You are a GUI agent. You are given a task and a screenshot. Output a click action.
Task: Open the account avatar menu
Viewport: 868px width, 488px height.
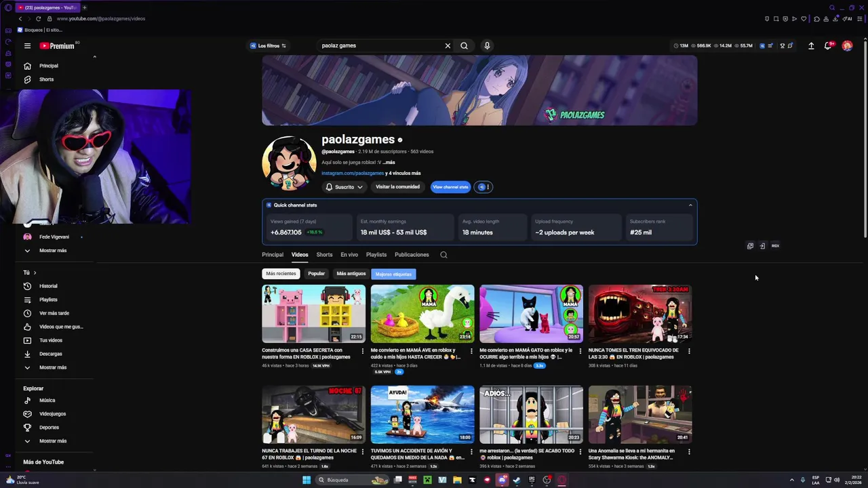pyautogui.click(x=847, y=46)
